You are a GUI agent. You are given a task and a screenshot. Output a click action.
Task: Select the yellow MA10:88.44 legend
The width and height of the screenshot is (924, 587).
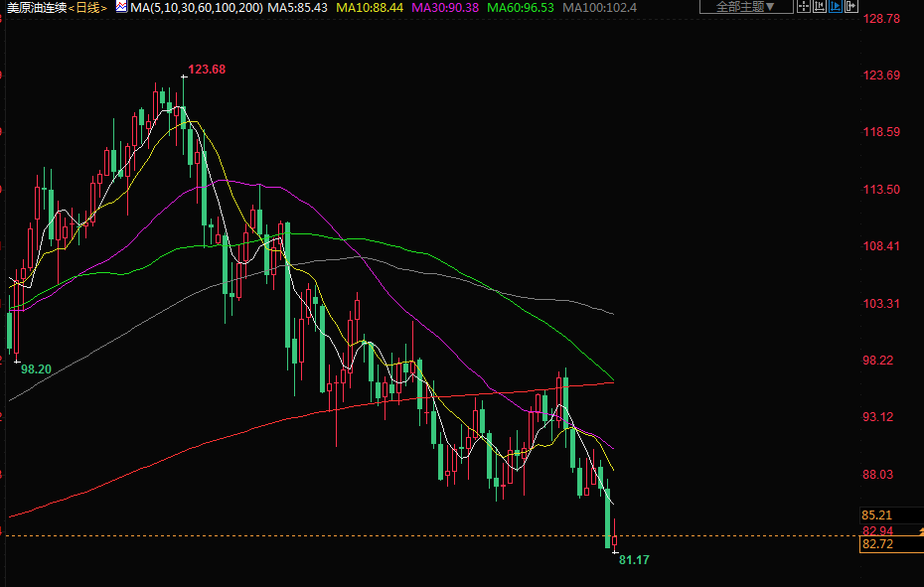[x=370, y=7]
